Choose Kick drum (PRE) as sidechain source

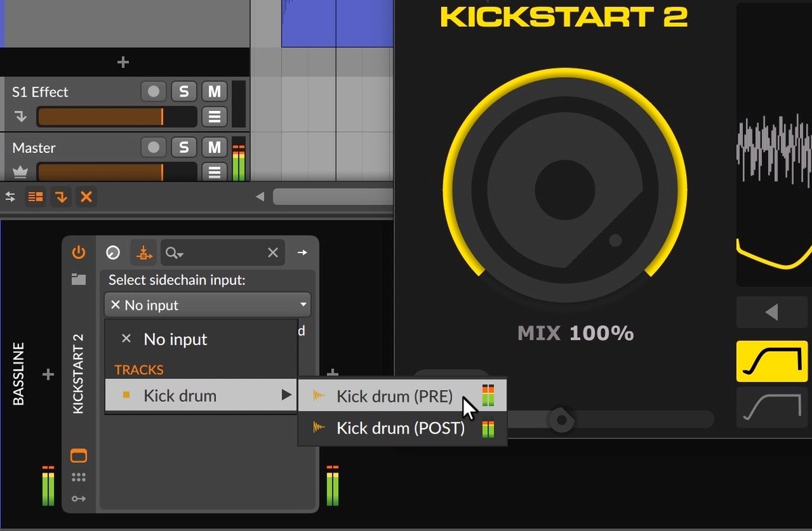394,396
